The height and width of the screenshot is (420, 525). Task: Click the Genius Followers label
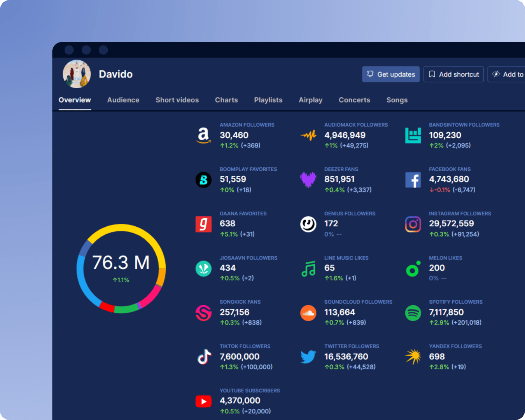coord(350,213)
